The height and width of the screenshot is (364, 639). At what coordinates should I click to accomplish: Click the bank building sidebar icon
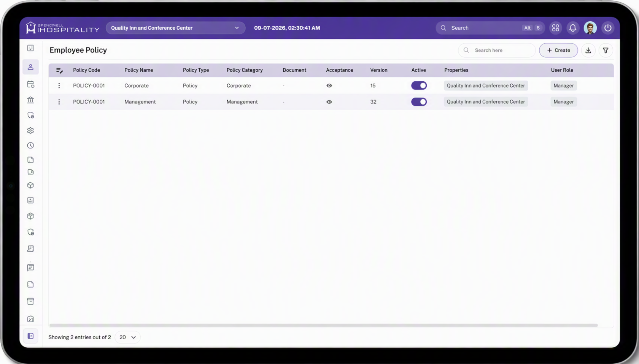click(30, 100)
